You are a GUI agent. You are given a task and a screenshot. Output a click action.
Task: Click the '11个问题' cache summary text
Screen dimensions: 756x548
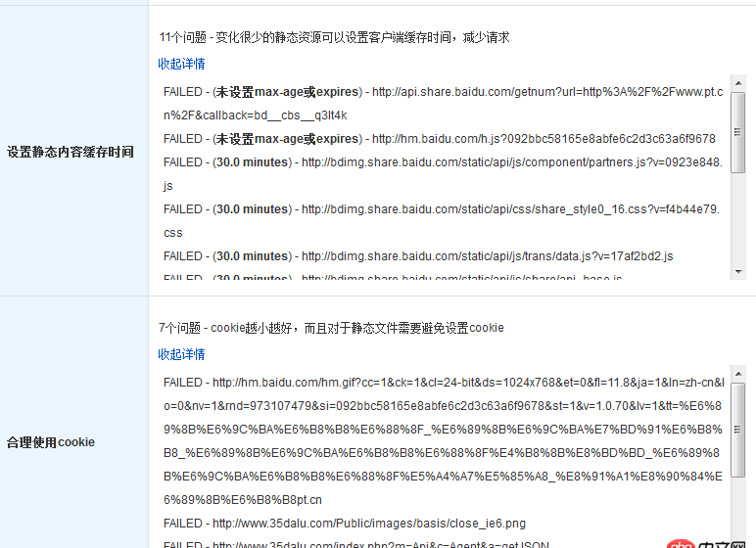pyautogui.click(x=334, y=37)
